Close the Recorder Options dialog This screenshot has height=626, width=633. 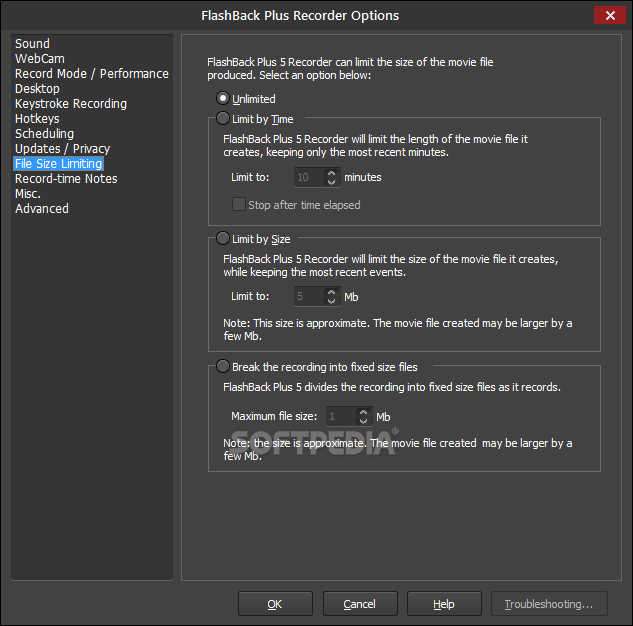610,15
